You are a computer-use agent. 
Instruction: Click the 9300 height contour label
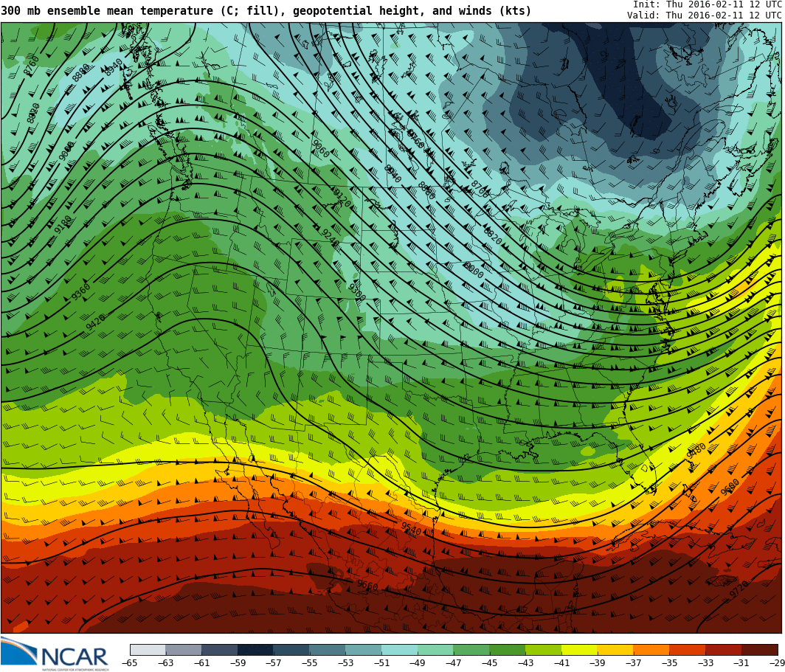[356, 291]
